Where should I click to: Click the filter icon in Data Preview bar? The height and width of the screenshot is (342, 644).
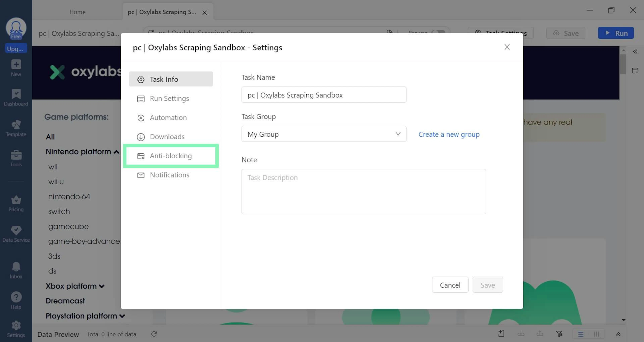click(x=559, y=334)
